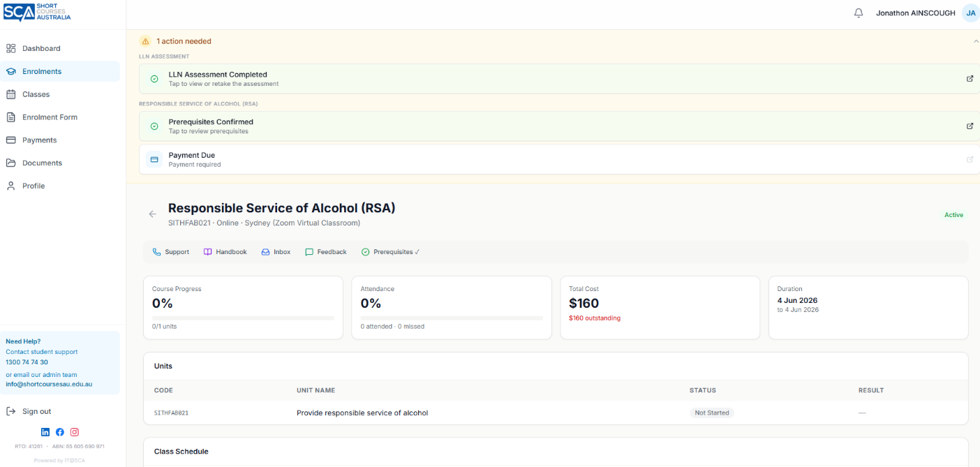The height and width of the screenshot is (467, 980).
Task: Click unit code SITHFAB021 in the Units table
Action: click(171, 413)
